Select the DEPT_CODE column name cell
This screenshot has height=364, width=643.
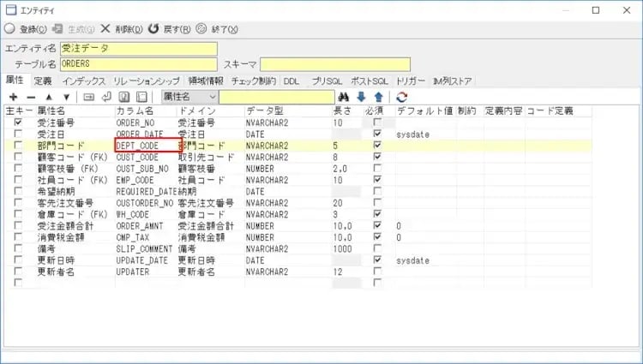tap(146, 146)
